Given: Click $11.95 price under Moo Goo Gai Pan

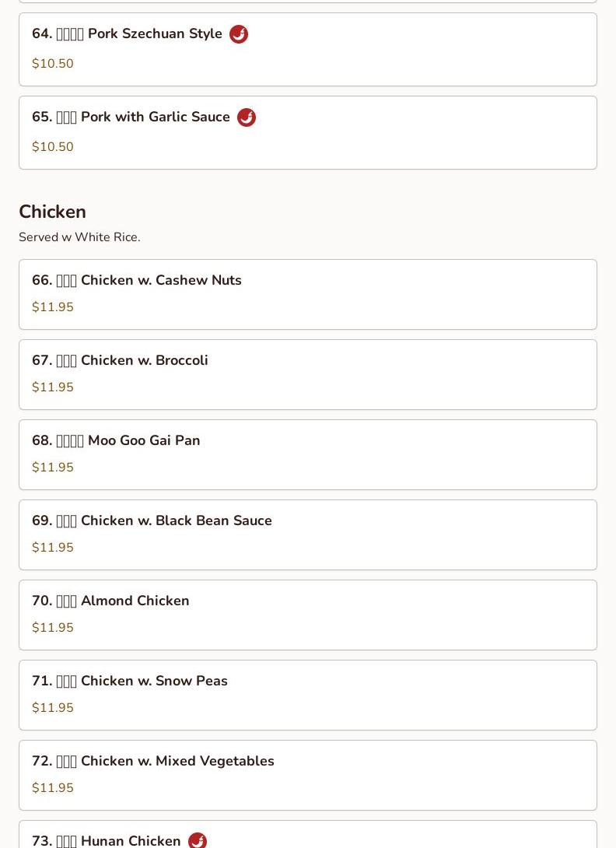Looking at the screenshot, I should (x=52, y=468).
